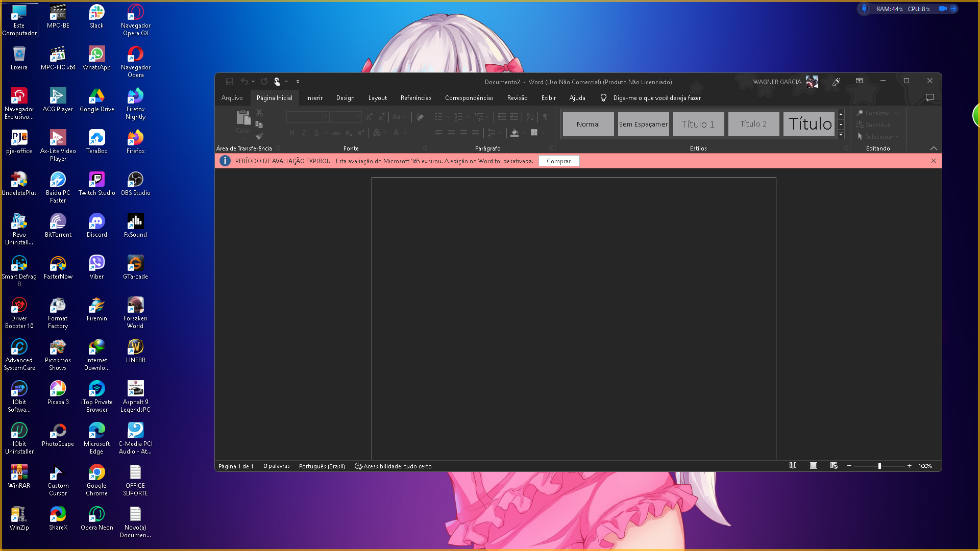This screenshot has width=980, height=551.
Task: Open Ribbon Display Options icon
Action: 859,81
